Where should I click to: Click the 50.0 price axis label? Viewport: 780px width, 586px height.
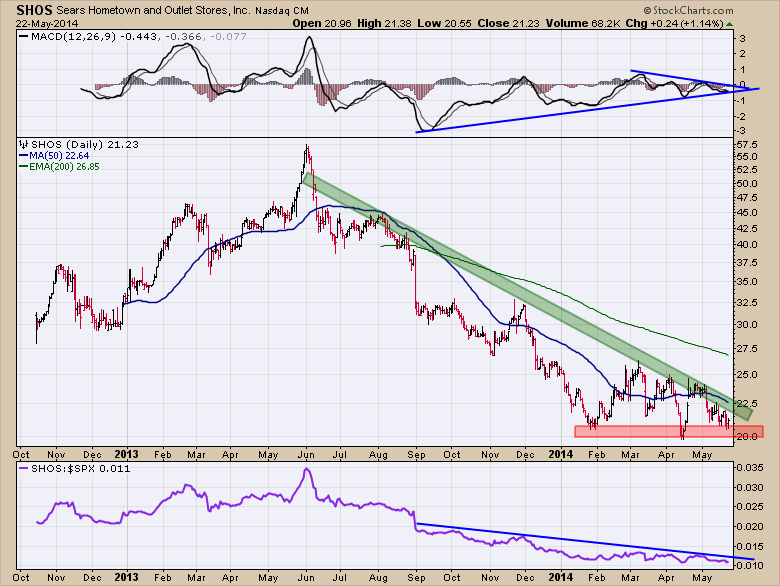(747, 183)
